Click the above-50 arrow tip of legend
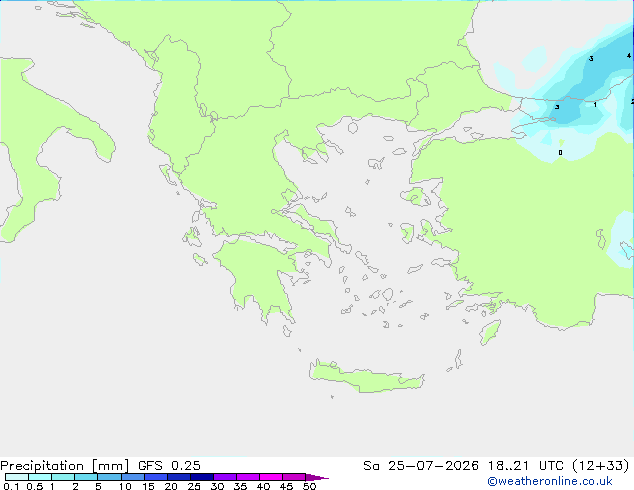Viewport: 634px width, 490px height. click(x=317, y=477)
